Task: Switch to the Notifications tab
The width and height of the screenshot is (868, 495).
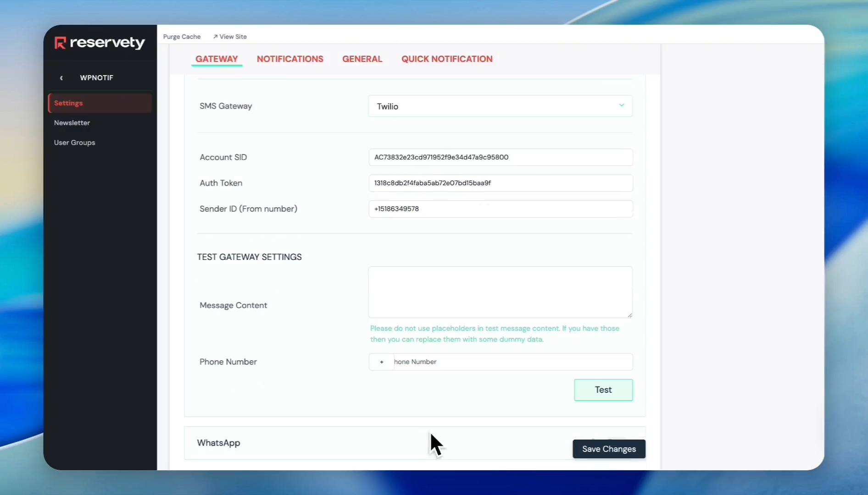Action: 289,59
